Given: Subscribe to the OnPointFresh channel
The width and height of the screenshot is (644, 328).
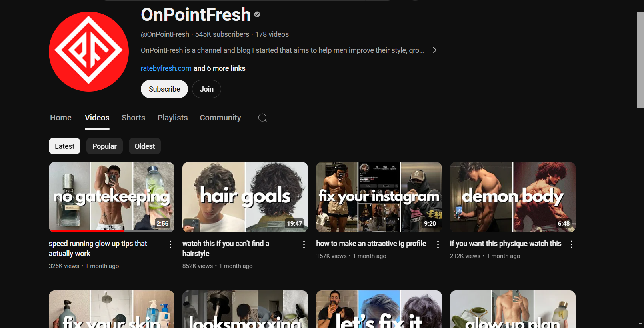Looking at the screenshot, I should tap(164, 89).
